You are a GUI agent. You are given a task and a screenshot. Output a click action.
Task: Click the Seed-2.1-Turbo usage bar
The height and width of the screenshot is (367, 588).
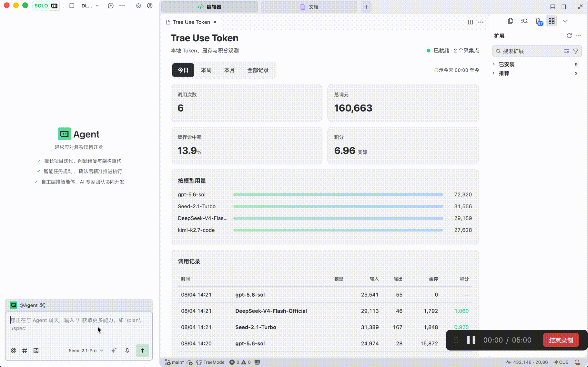coord(338,206)
